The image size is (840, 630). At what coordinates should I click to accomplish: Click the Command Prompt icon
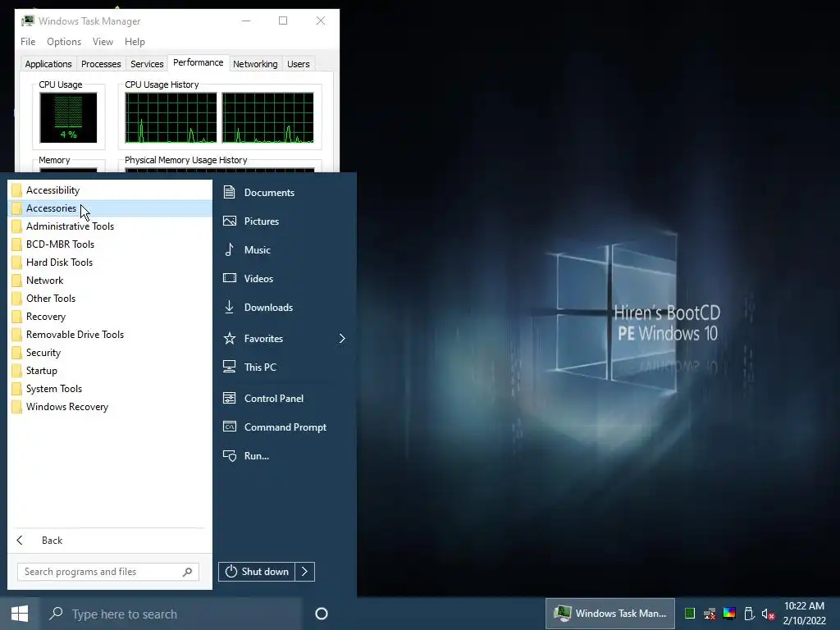230,427
